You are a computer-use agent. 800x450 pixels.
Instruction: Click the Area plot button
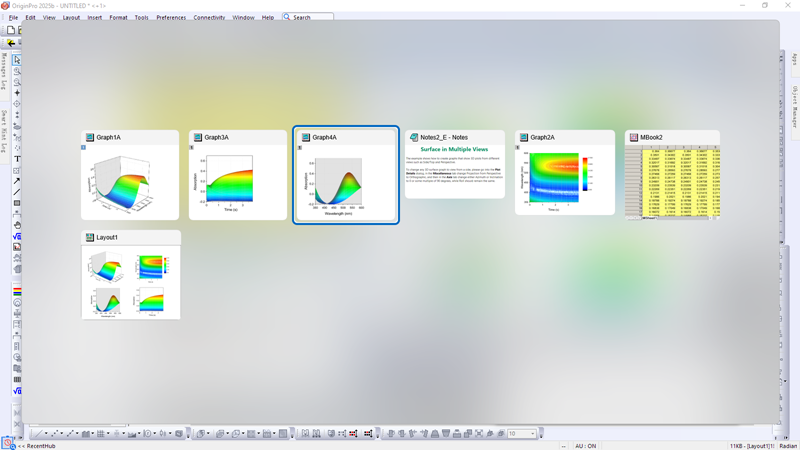(132, 434)
